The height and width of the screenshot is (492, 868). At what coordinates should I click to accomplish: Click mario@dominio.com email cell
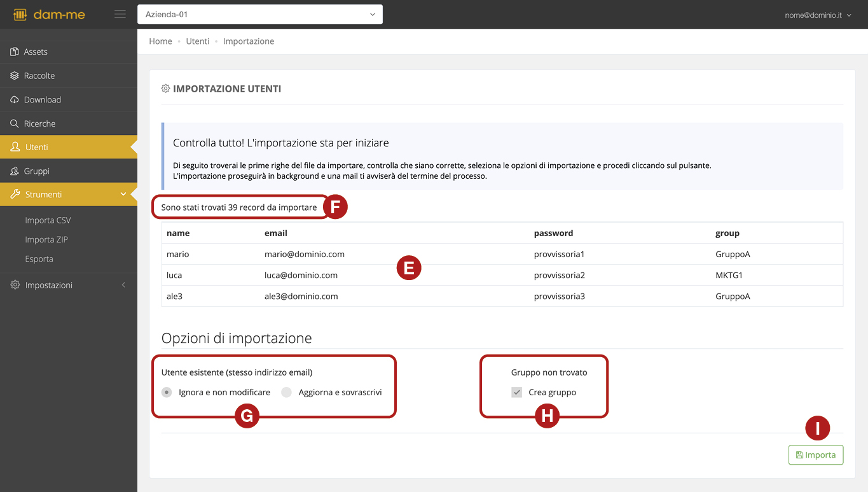pyautogui.click(x=305, y=254)
